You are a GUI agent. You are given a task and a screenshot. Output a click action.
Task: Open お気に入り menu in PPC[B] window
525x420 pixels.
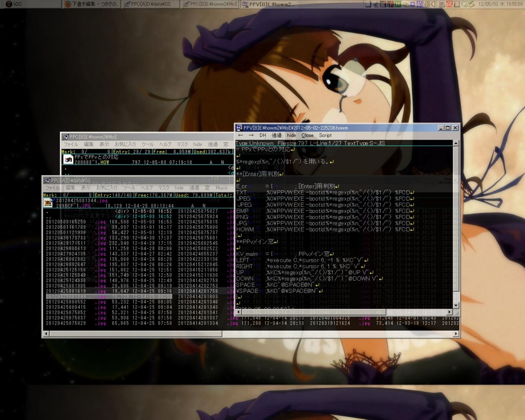[x=125, y=144]
